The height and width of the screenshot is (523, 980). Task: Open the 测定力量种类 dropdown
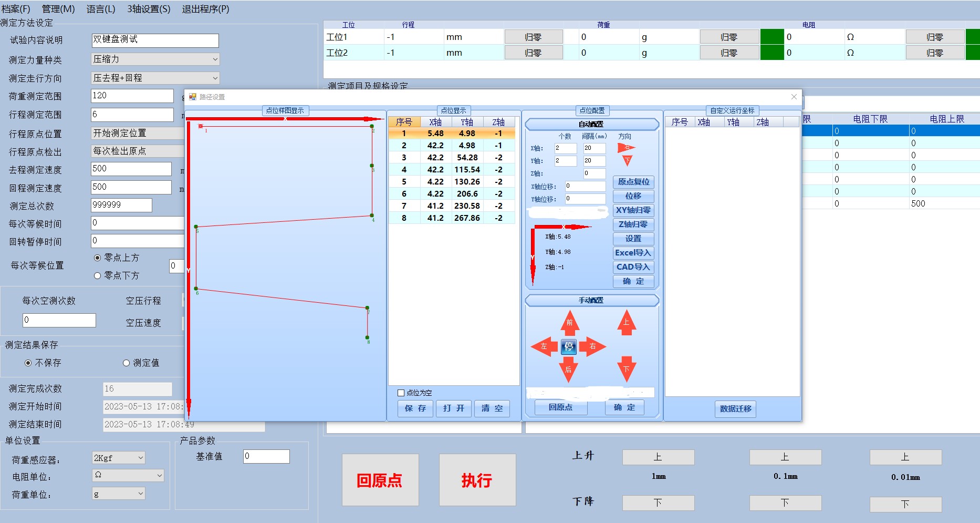tap(155, 59)
